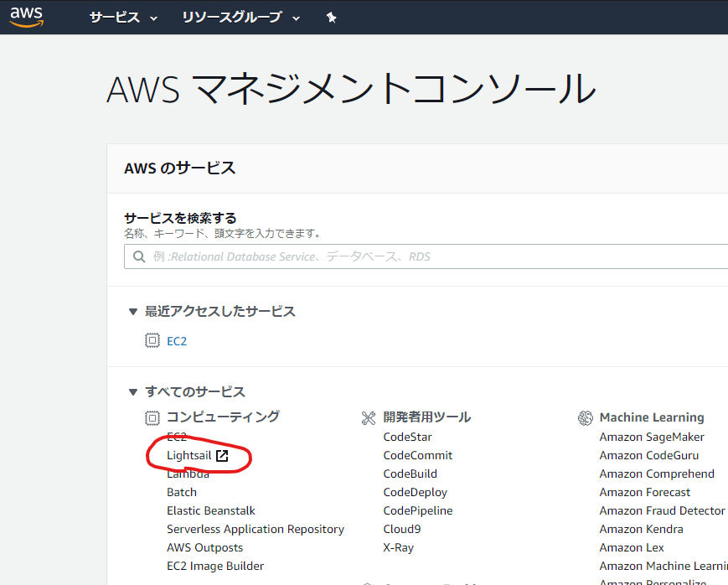Open Serverless Application Repository
728x585 pixels.
[256, 529]
